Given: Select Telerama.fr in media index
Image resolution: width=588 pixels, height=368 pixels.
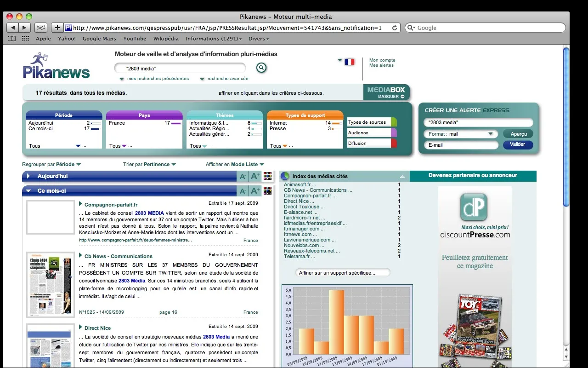Looking at the screenshot, I should [300, 256].
